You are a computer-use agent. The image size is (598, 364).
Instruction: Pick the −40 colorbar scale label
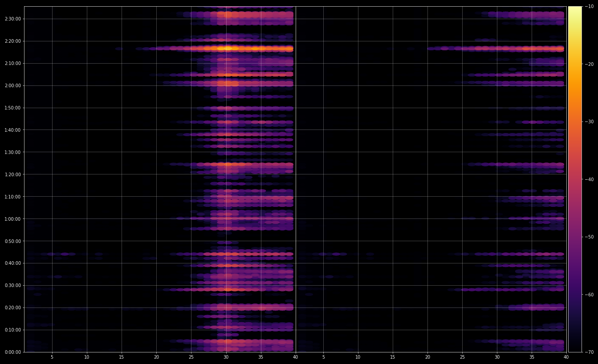point(590,179)
